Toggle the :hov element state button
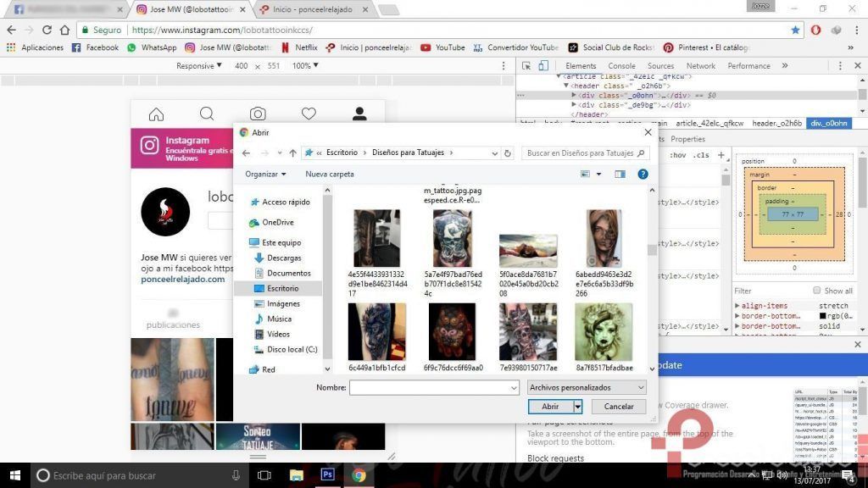Screen dimensions: 868x488 pyautogui.click(x=677, y=155)
